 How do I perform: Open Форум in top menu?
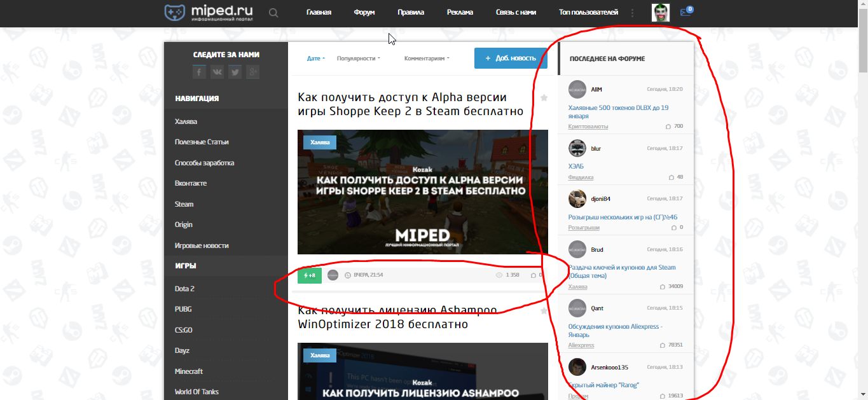tap(364, 13)
